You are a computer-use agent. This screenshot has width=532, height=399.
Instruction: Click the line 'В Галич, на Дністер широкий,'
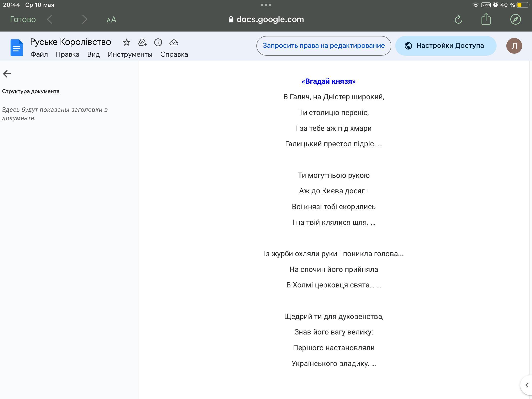click(334, 97)
